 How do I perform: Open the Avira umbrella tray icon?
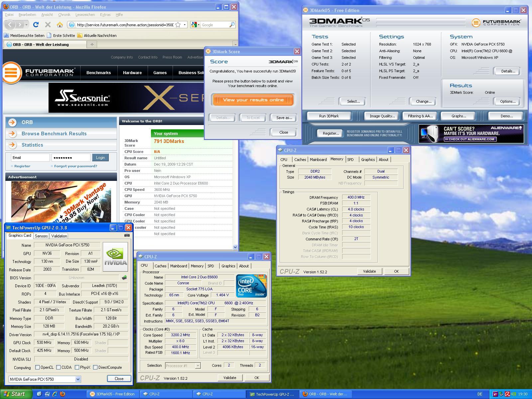point(507,394)
